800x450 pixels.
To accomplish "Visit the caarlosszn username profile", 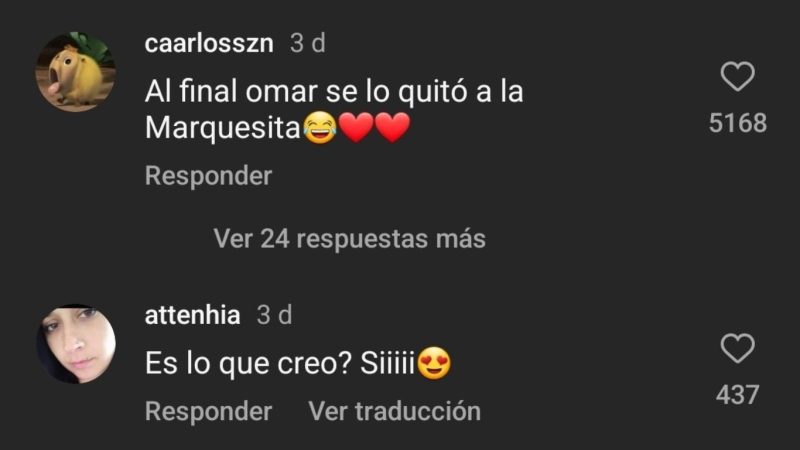I will (x=209, y=43).
